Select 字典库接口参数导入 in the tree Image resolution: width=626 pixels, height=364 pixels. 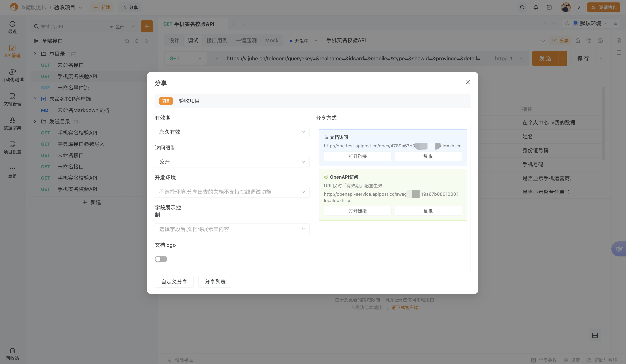pyautogui.click(x=81, y=144)
